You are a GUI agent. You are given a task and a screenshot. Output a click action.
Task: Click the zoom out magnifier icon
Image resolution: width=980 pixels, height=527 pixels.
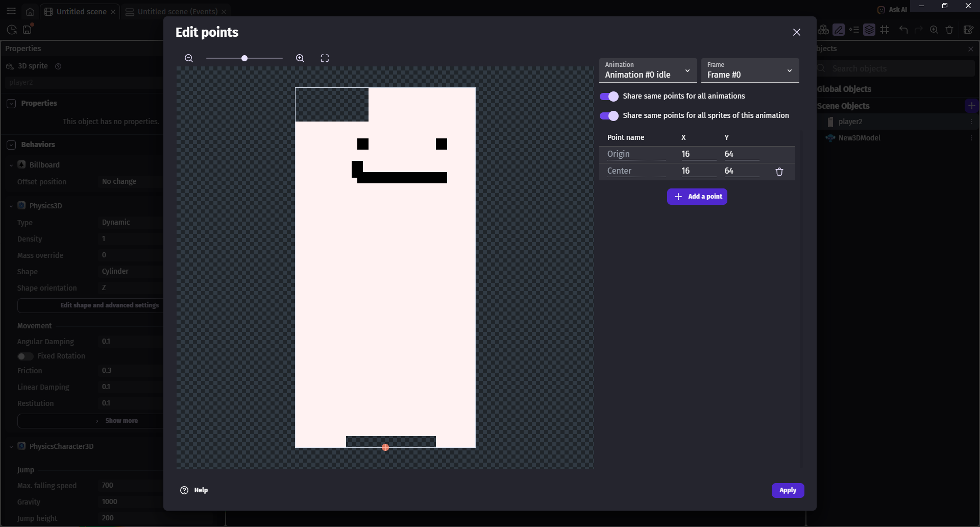click(x=189, y=58)
